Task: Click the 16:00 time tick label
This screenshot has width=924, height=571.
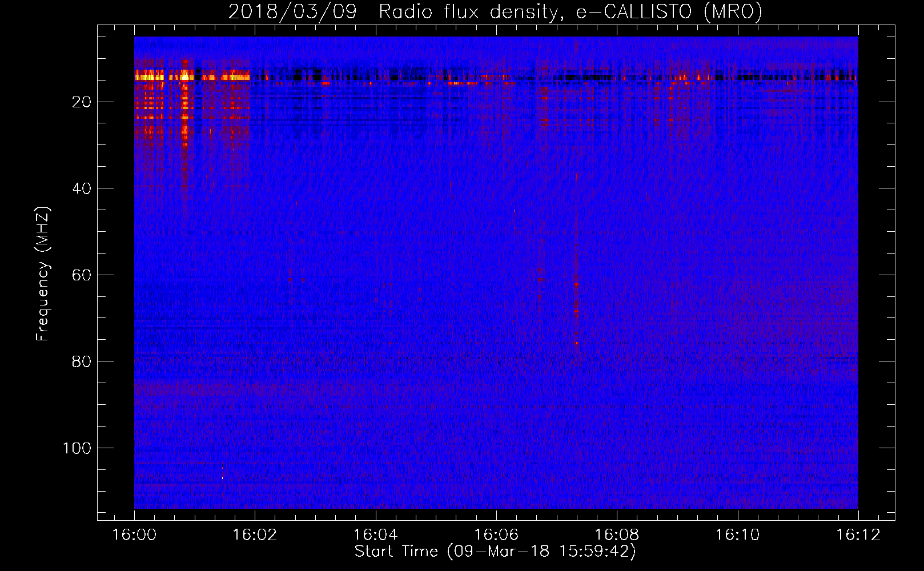Action: 135,535
